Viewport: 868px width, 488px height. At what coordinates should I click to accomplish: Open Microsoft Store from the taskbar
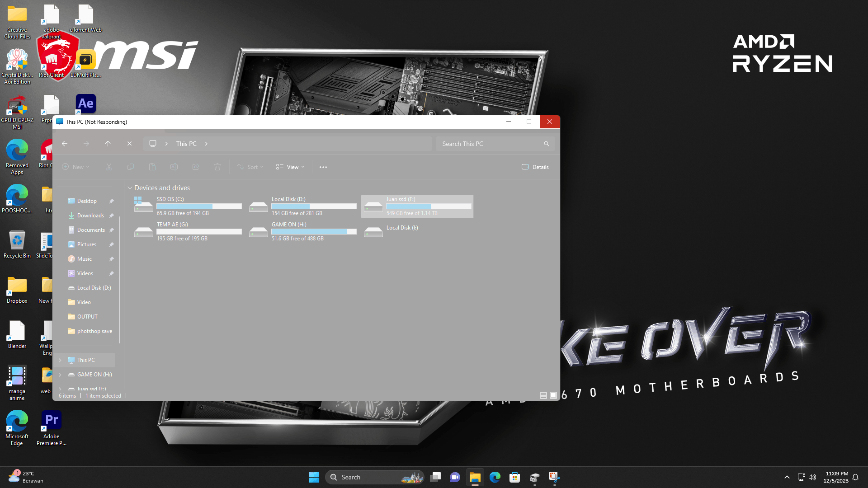[x=514, y=477]
